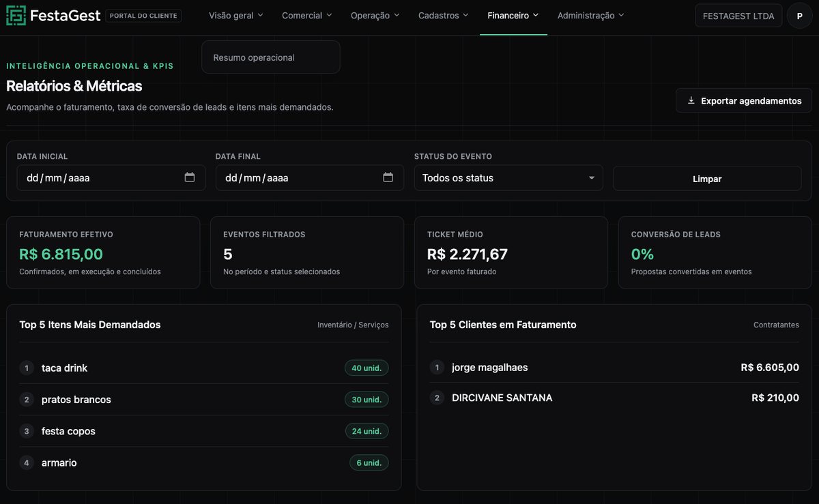Image resolution: width=819 pixels, height=504 pixels.
Task: Click the FESTAGEST LTDA company button
Action: [x=738, y=16]
